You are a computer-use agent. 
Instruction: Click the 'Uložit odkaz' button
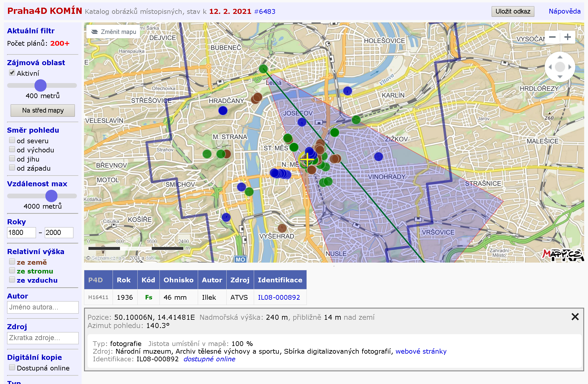513,11
